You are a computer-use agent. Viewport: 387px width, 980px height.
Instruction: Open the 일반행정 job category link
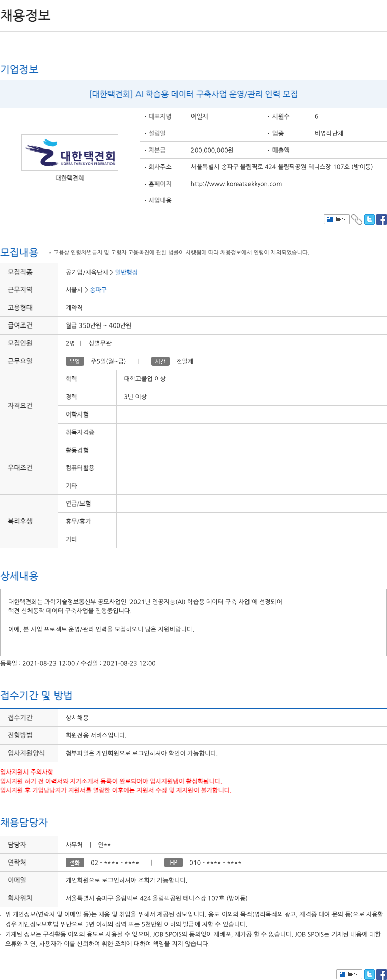point(126,272)
